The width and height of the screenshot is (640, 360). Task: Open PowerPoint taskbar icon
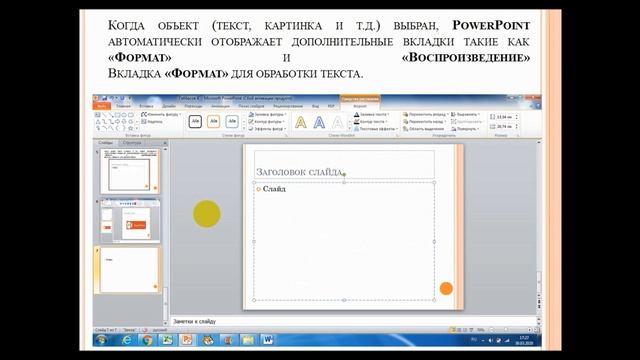tap(187, 340)
